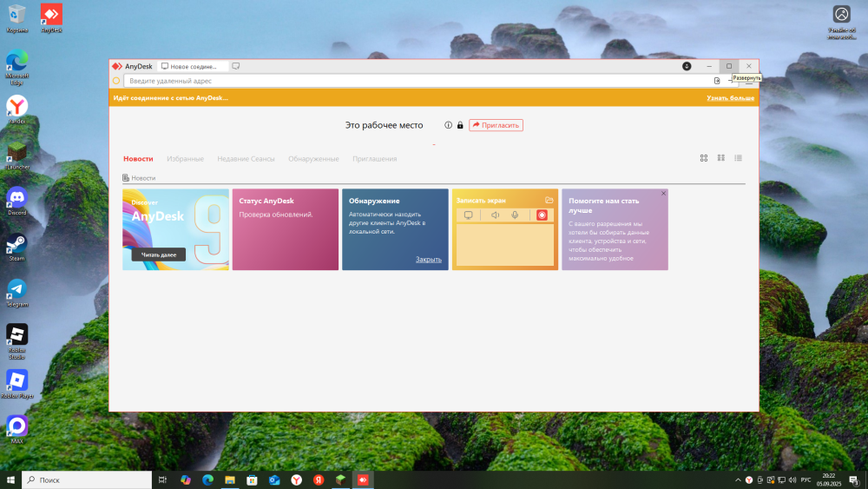Click the AnyDesk logo in the title bar
Viewport: 868px width, 489px height.
[117, 66]
